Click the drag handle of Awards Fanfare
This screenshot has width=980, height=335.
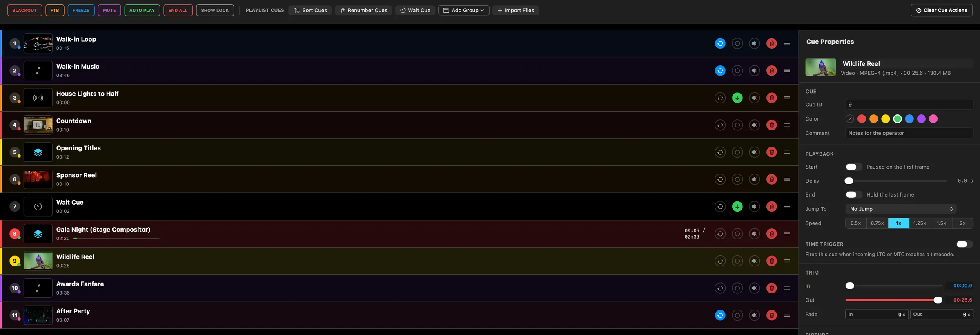[x=787, y=288]
